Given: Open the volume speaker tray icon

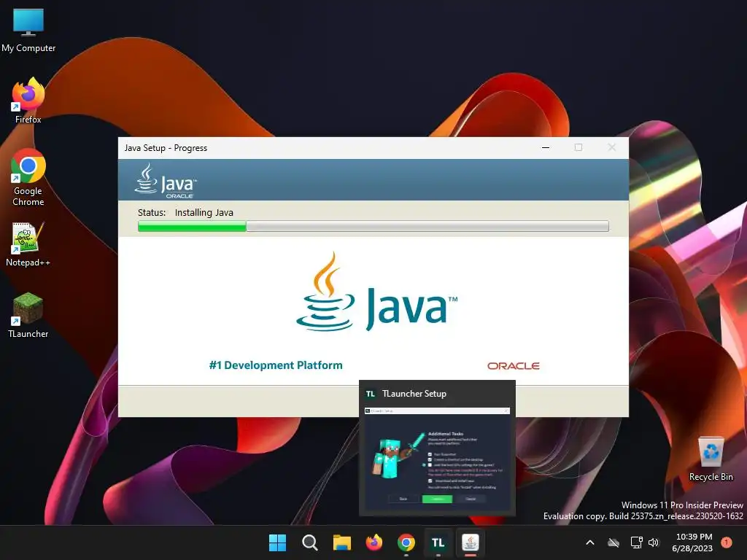Looking at the screenshot, I should point(654,542).
